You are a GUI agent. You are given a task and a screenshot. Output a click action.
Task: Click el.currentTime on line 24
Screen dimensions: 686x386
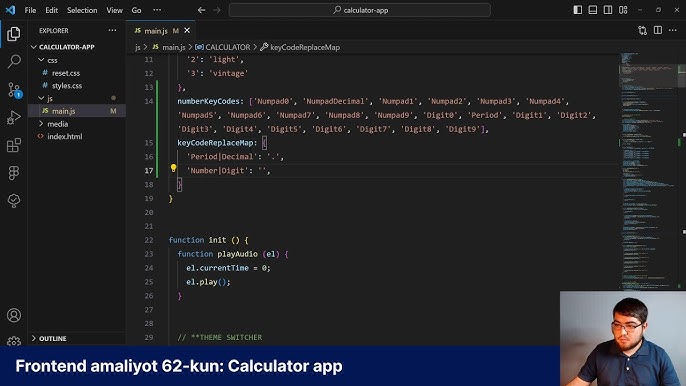217,268
